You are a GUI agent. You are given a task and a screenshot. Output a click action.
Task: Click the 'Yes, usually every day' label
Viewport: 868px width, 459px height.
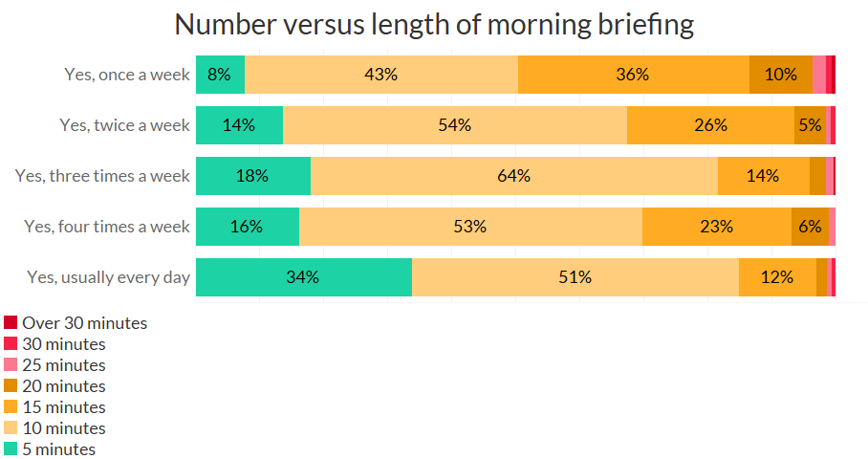109,277
